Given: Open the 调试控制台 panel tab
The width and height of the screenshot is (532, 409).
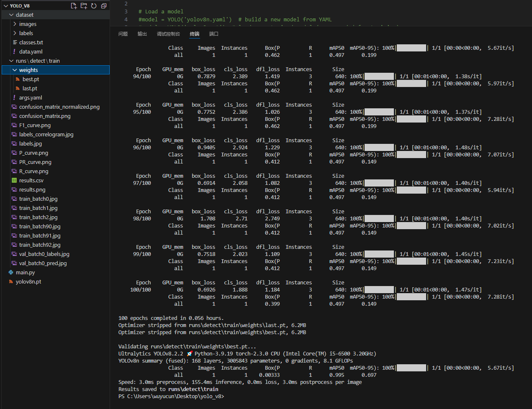Looking at the screenshot, I should [x=168, y=34].
